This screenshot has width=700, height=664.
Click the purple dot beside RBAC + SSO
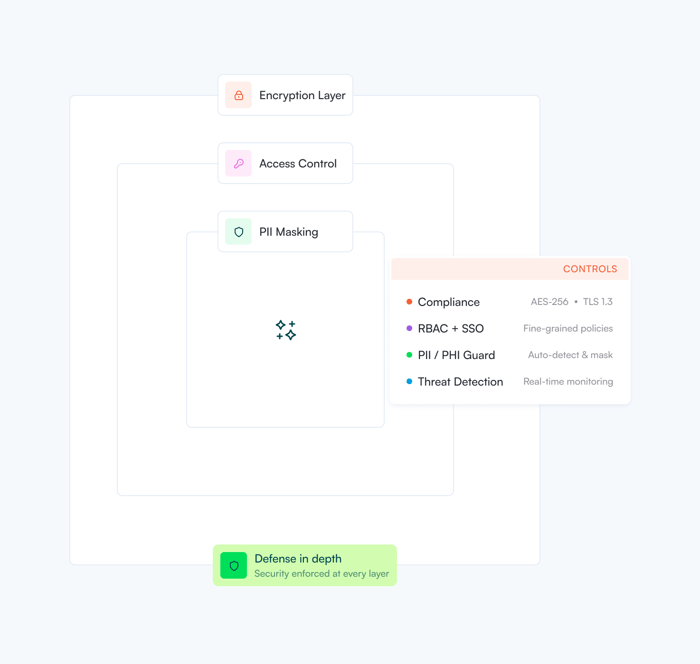click(x=409, y=328)
